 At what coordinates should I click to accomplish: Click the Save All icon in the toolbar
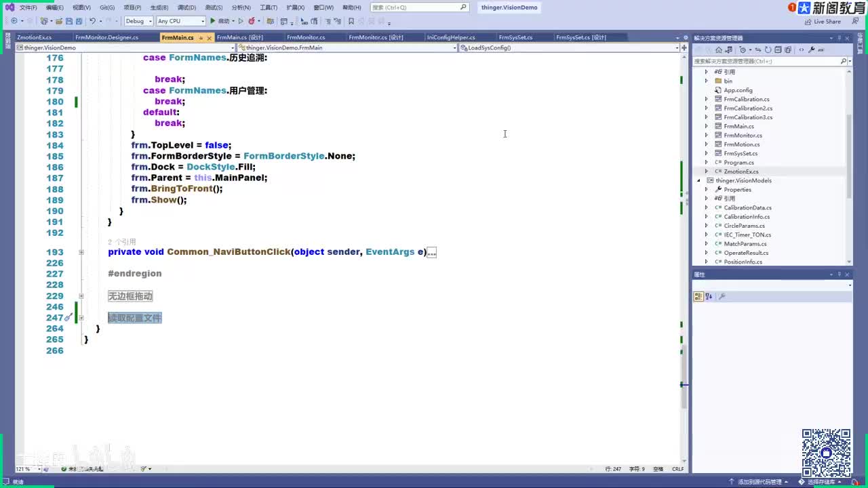[x=79, y=21]
